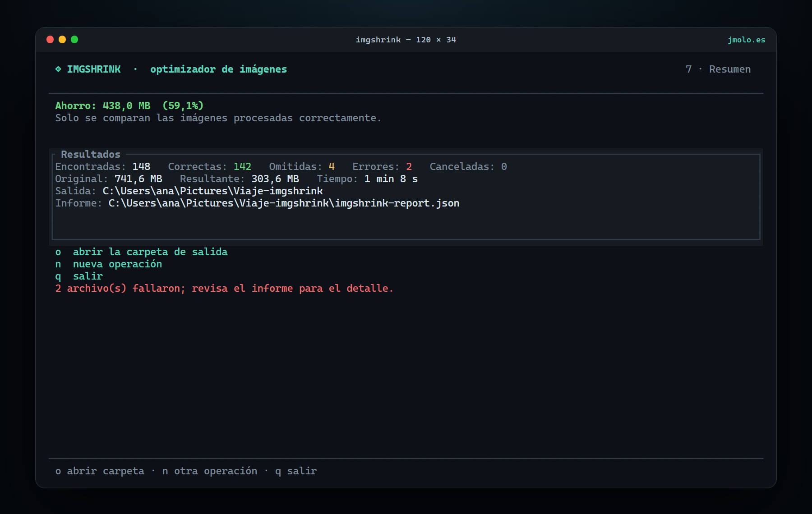The image size is (812, 514).
Task: Click the 'Tiempo: 1 min 8 s' value
Action: [x=367, y=179]
